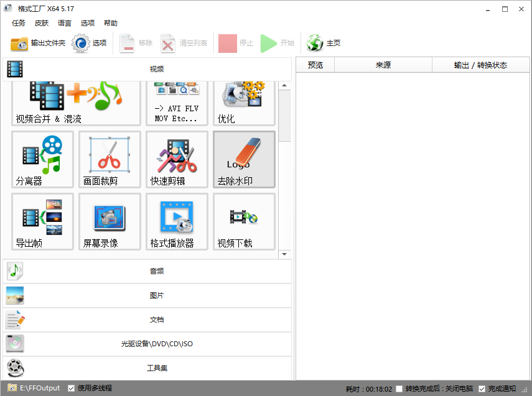532x396 pixels.
Task: Launch the 格式播放器 player
Action: pyautogui.click(x=177, y=221)
